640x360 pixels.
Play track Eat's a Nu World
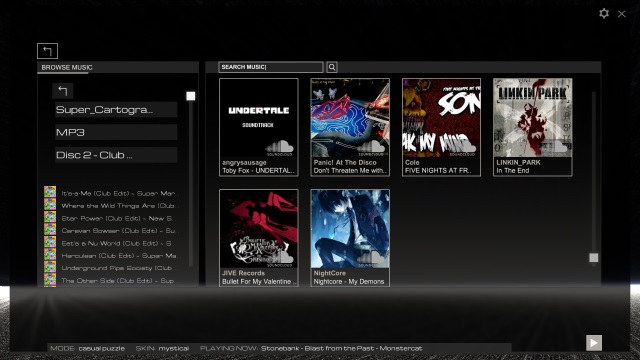pyautogui.click(x=118, y=243)
